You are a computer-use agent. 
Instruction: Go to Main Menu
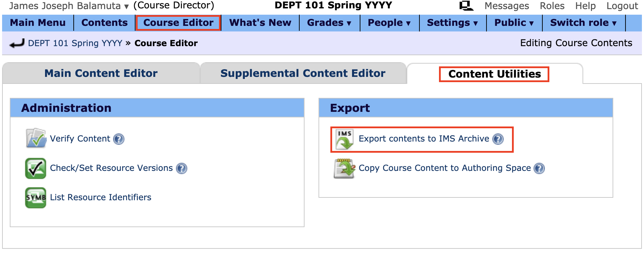(38, 23)
